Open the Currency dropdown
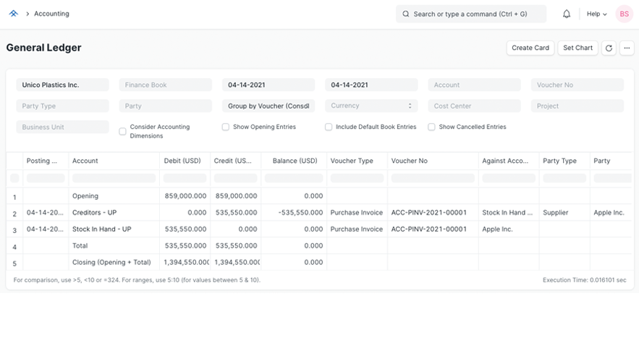639x364 pixels. [x=371, y=106]
